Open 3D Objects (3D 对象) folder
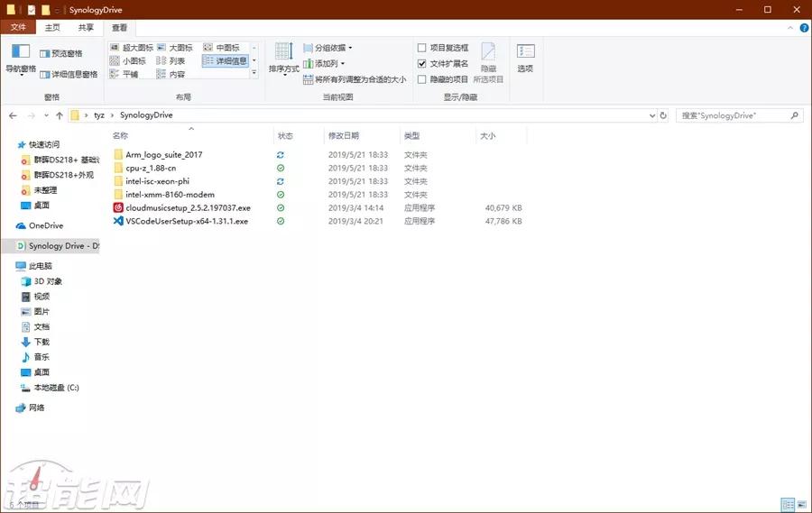The height and width of the screenshot is (513, 812). [42, 281]
